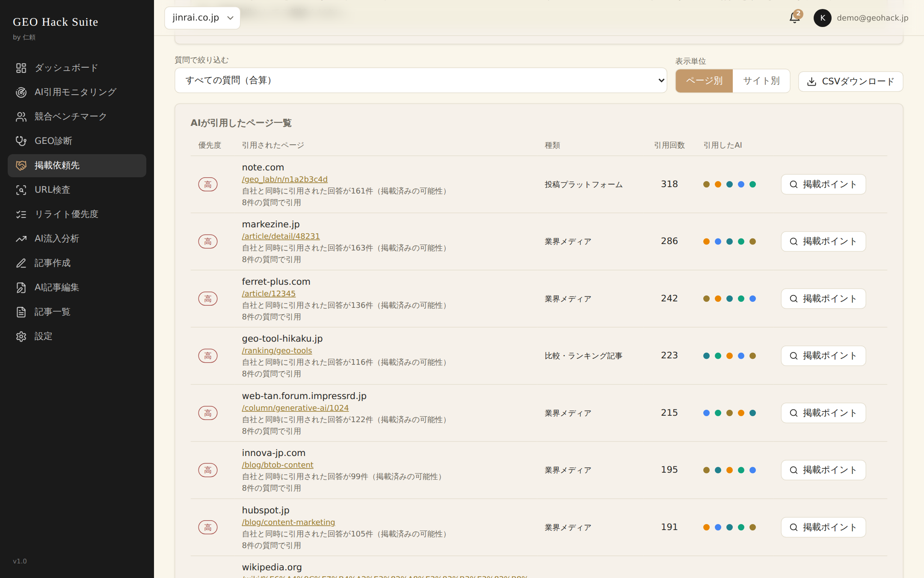The height and width of the screenshot is (578, 924).
Task: Click the magnifier icon in ferret-plus.com row
Action: (x=794, y=299)
